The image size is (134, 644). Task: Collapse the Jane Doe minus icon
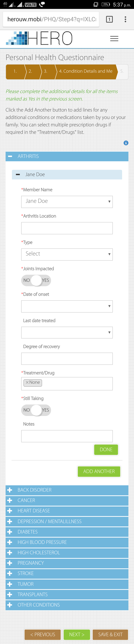(x=18, y=175)
